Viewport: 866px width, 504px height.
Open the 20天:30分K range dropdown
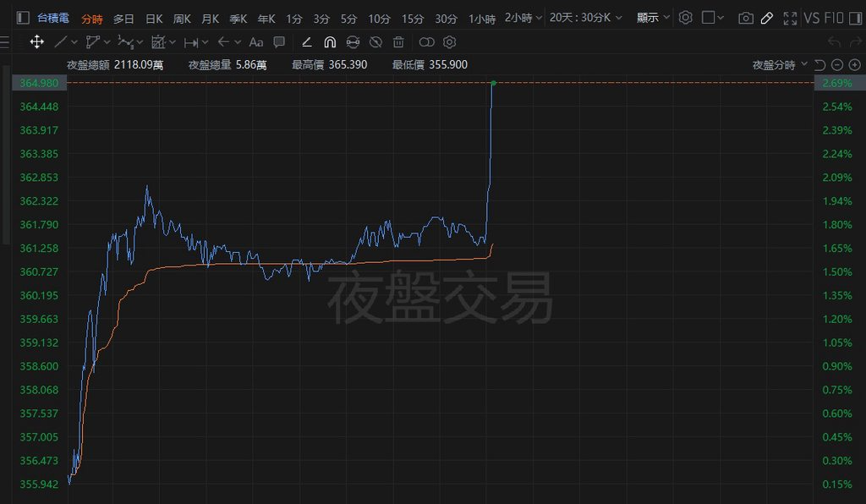pyautogui.click(x=585, y=18)
